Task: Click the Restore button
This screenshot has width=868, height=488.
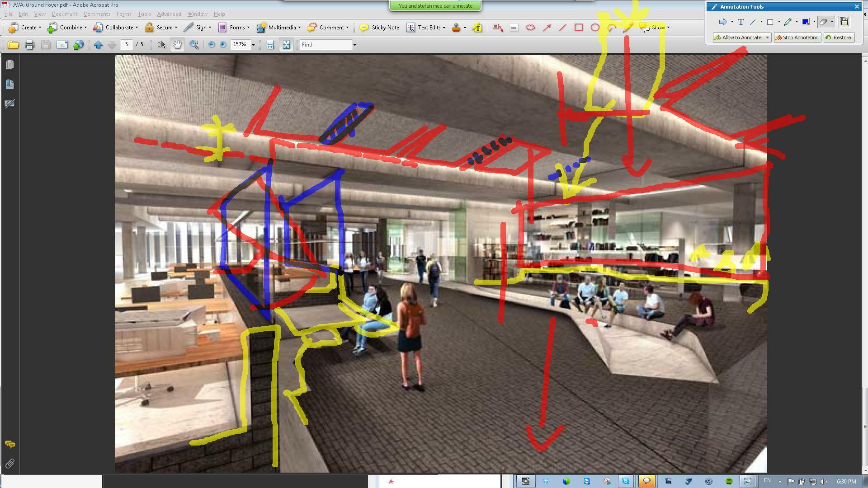Action: pyautogui.click(x=839, y=38)
